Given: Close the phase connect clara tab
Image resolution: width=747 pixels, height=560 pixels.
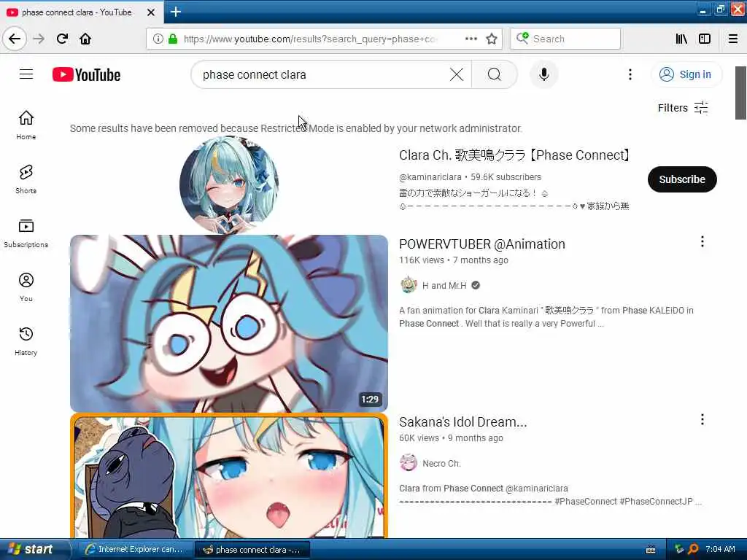Looking at the screenshot, I should click(x=151, y=12).
